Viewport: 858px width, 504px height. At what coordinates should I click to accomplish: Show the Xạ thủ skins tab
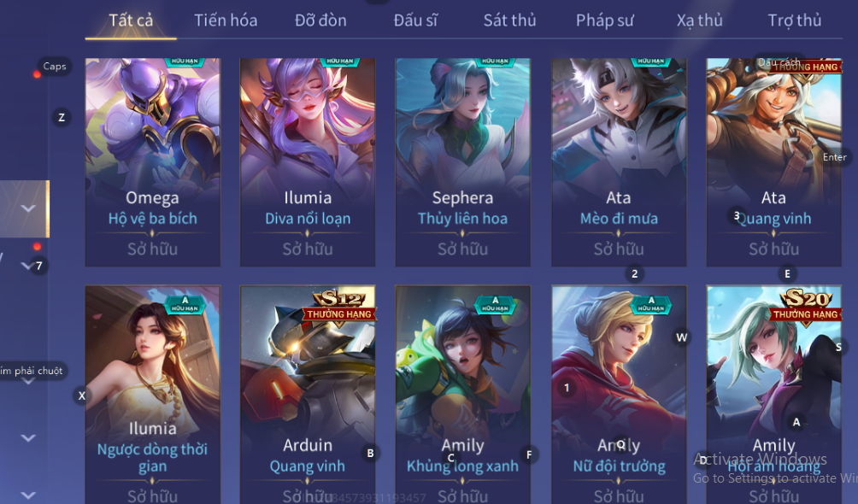[x=699, y=21]
